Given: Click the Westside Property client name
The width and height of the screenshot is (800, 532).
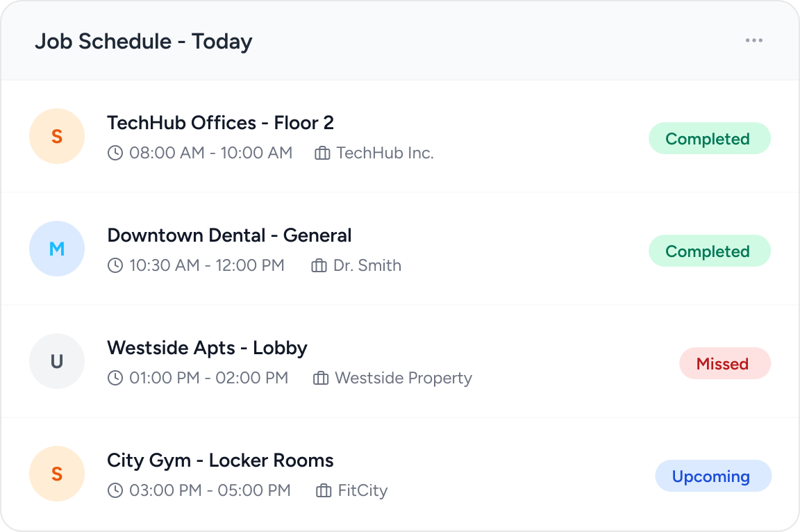Looking at the screenshot, I should (x=403, y=378).
